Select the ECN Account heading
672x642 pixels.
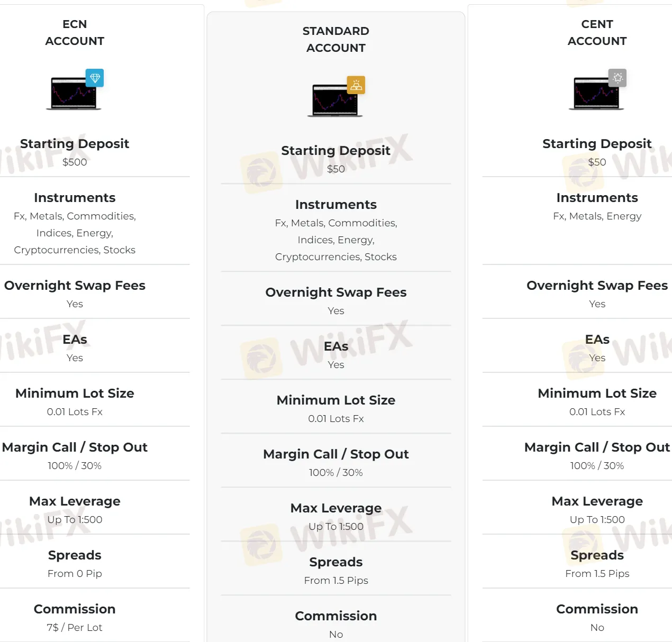(x=75, y=33)
